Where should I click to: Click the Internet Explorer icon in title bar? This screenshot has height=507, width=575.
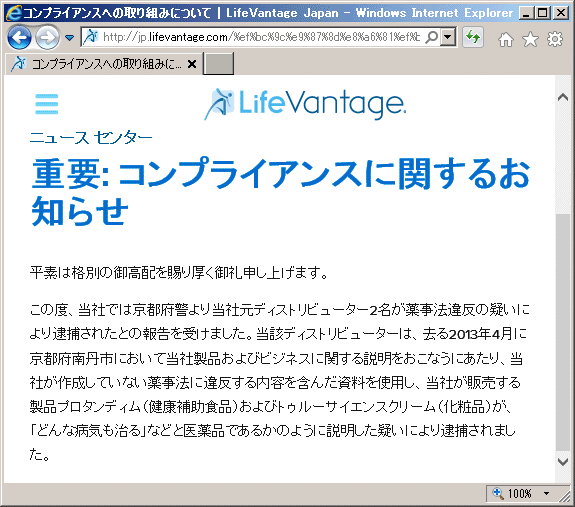pos(14,13)
